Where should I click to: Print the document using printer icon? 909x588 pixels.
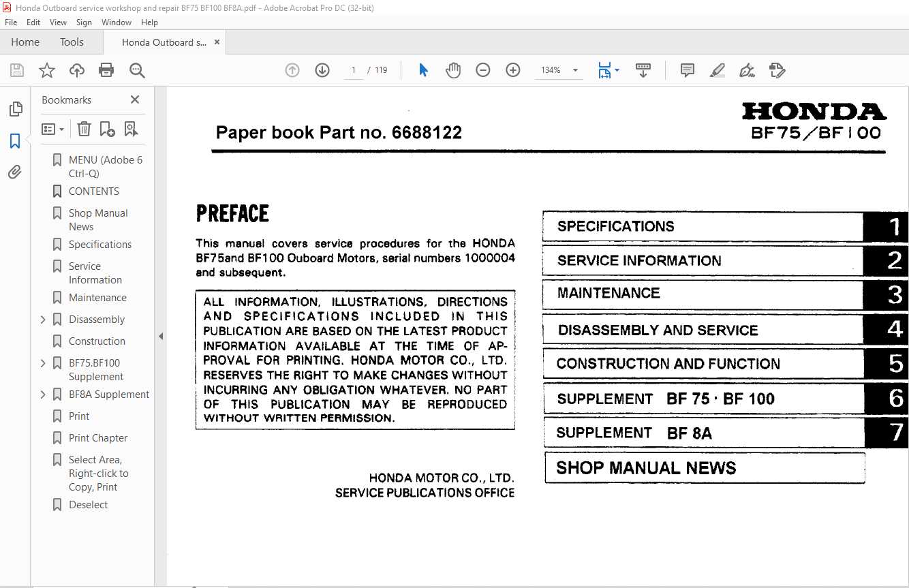click(106, 70)
